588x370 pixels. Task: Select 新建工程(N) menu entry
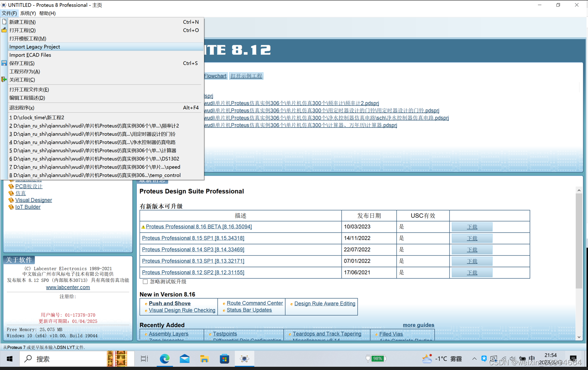[105, 22]
